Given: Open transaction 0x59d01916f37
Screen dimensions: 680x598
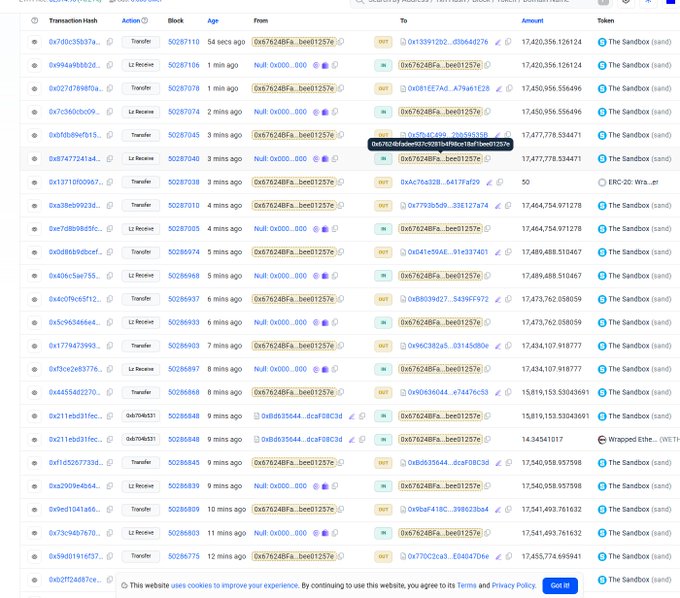Looking at the screenshot, I should point(76,556).
